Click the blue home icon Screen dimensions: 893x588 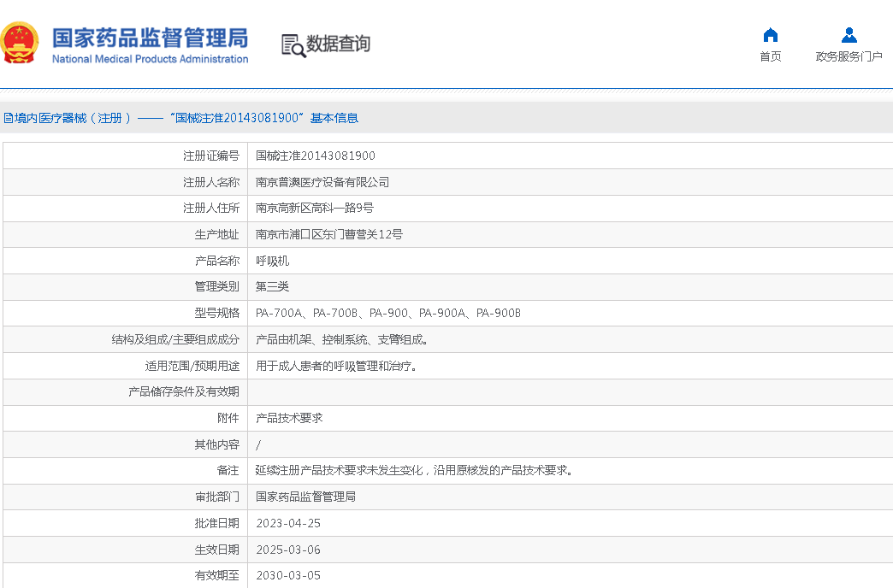770,35
